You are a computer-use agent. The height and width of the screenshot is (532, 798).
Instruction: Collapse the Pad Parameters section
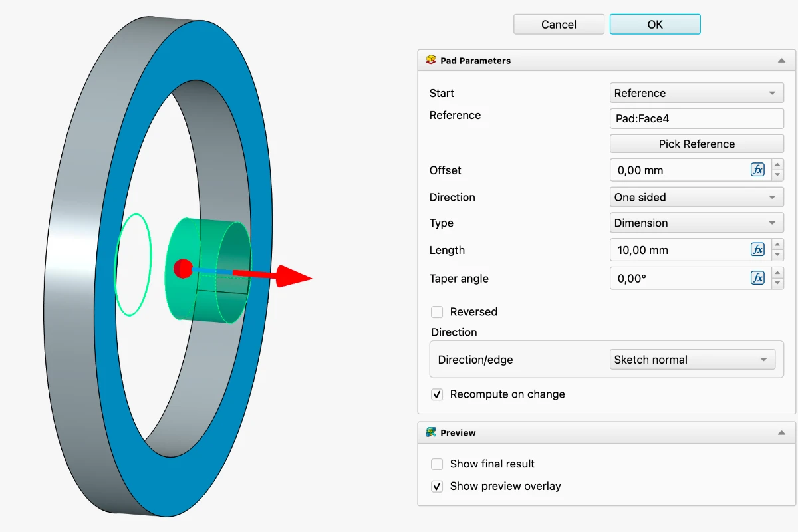point(781,61)
